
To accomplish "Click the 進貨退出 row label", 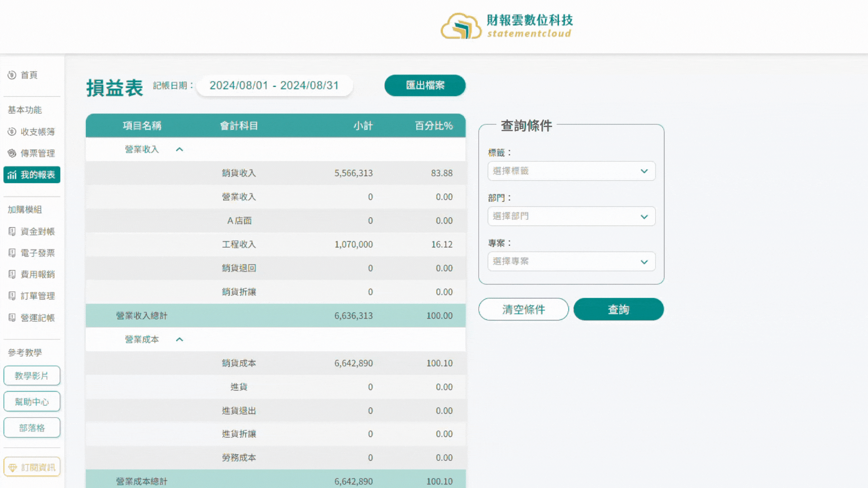I will point(239,411).
